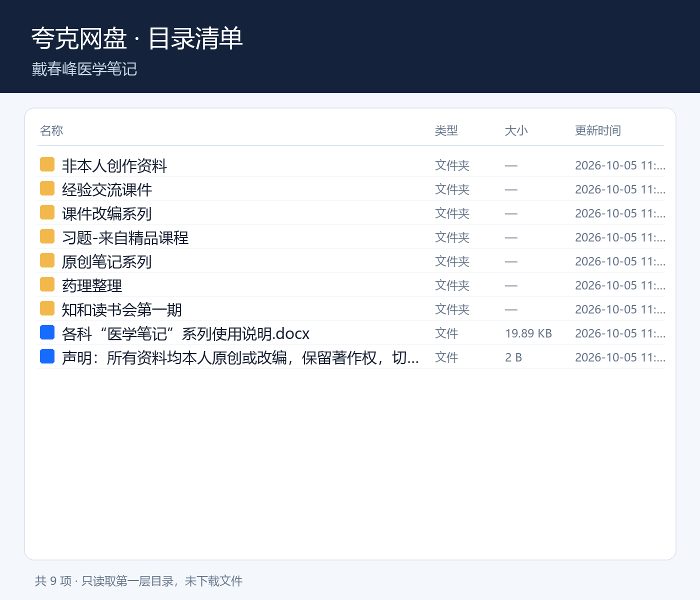
Task: Click the folder icon beside 经验交流课件
Action: tap(47, 188)
